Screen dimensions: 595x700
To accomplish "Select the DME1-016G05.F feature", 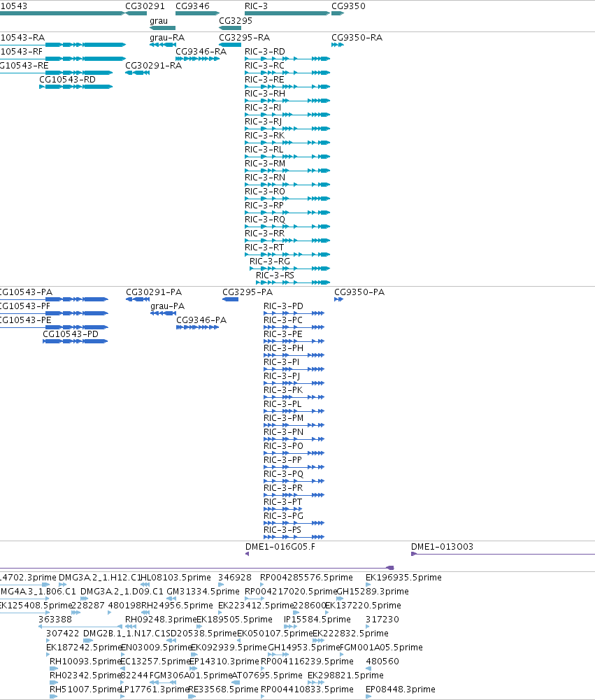I will (x=248, y=554).
